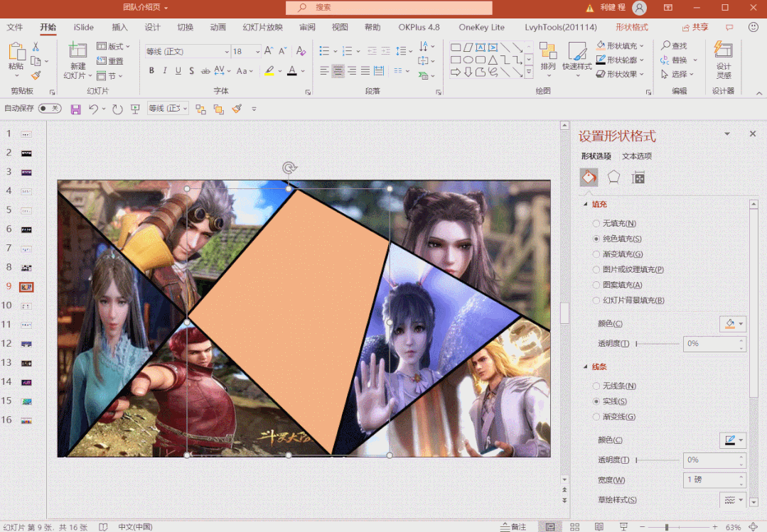
Task: Select the Gradient fill option
Action: (596, 254)
